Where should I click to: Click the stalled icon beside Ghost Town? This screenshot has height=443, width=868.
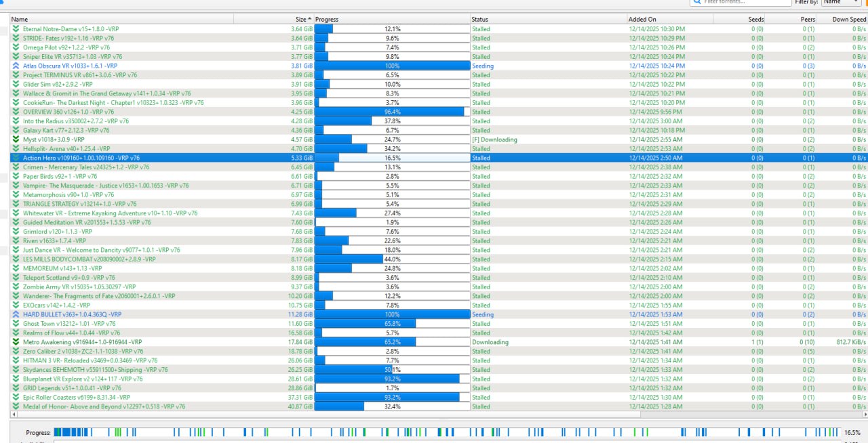tap(16, 324)
